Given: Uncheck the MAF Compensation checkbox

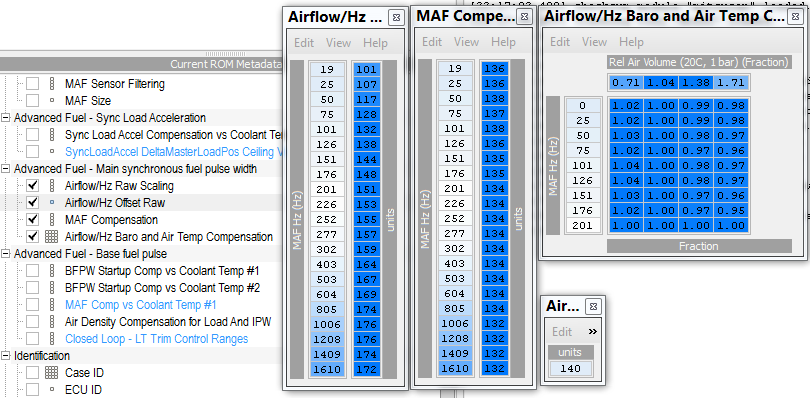Looking at the screenshot, I should [33, 220].
